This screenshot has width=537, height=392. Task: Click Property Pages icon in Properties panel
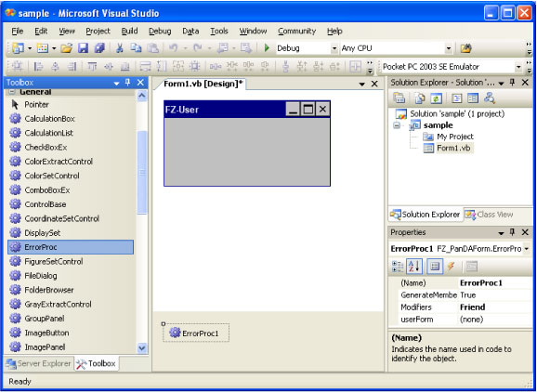pos(472,266)
